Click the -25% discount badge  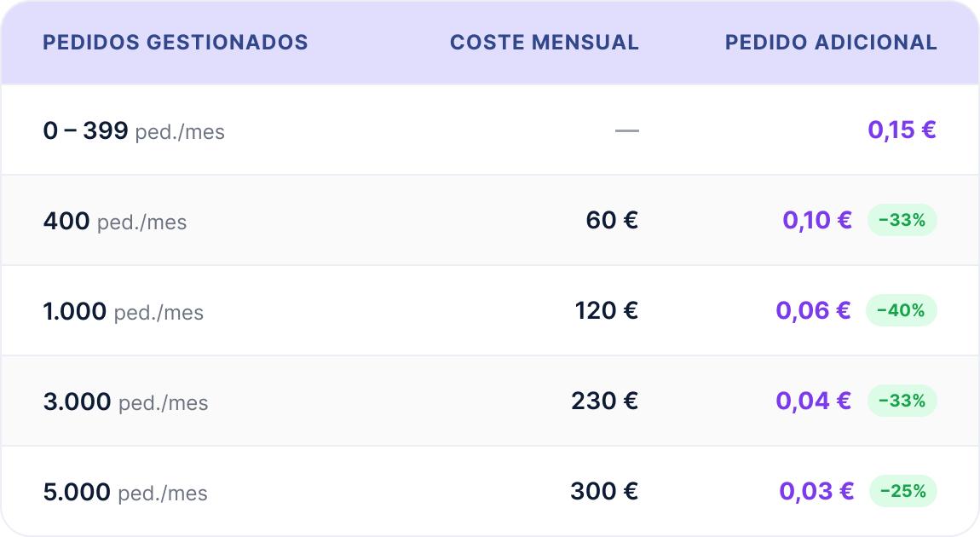pyautogui.click(x=903, y=491)
